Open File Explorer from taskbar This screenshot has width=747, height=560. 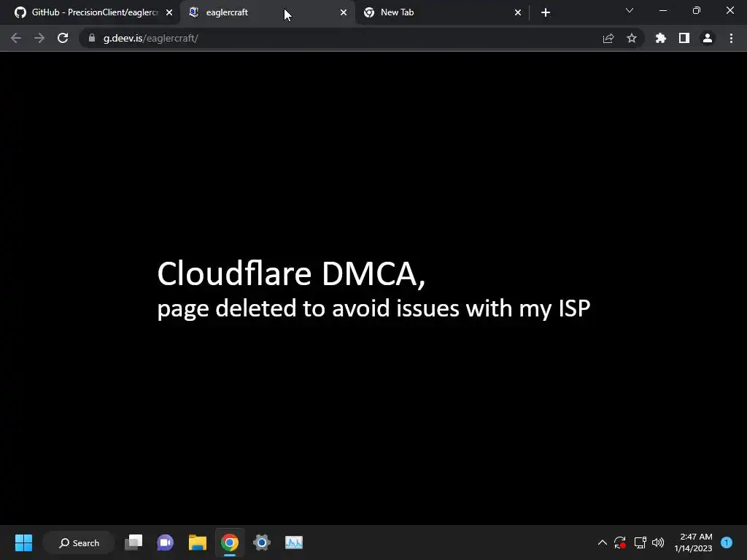tap(197, 542)
